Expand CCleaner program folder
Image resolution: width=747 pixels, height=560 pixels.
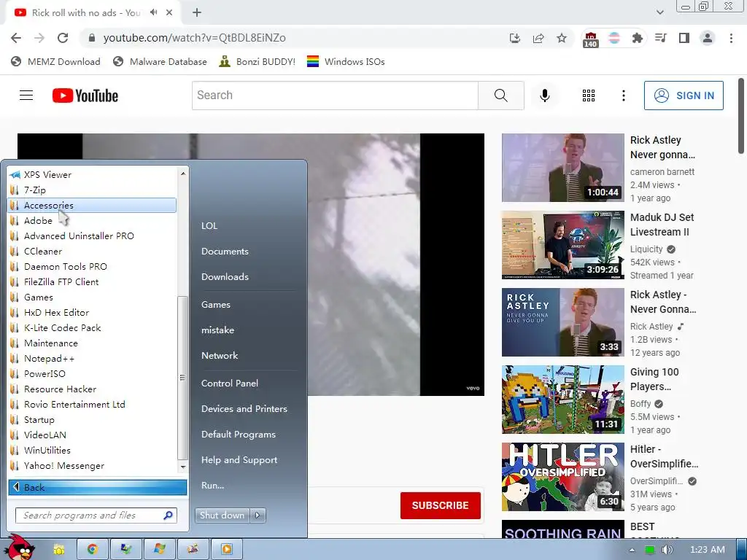pos(93,252)
